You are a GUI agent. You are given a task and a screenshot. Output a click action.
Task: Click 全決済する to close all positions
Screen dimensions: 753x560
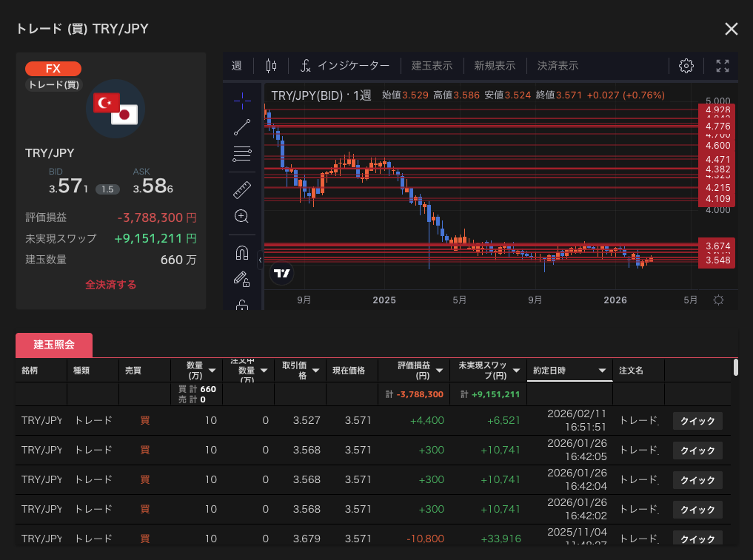[110, 285]
